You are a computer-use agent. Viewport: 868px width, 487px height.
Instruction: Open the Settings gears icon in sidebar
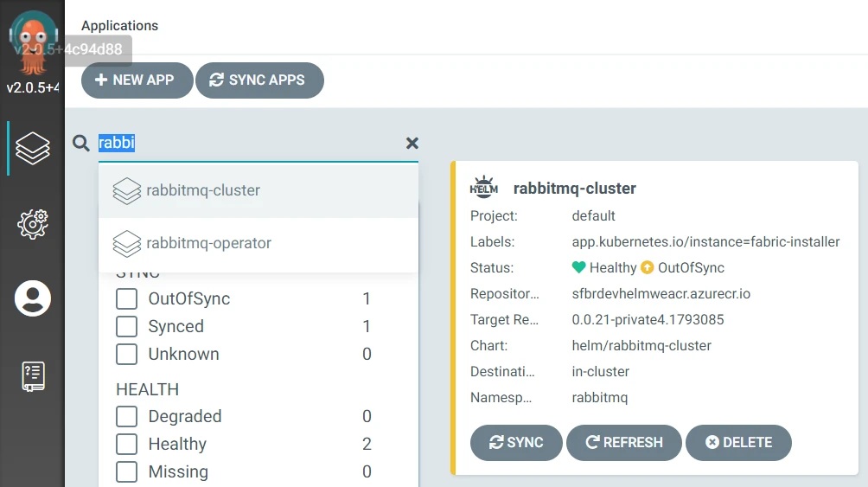tap(33, 224)
